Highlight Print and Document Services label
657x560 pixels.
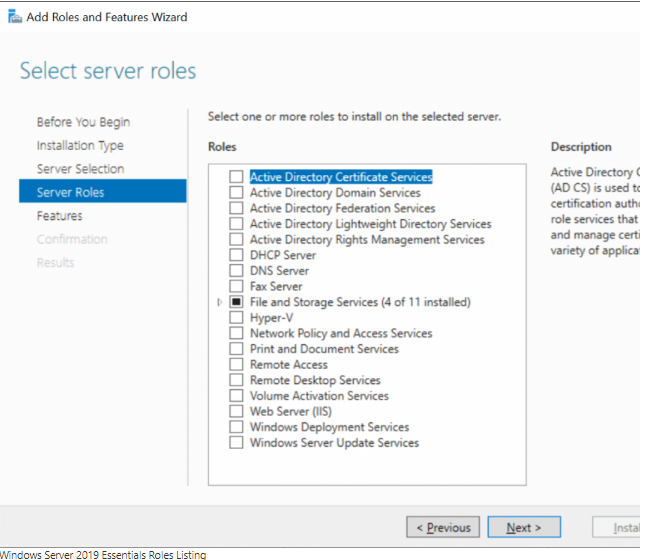click(324, 349)
